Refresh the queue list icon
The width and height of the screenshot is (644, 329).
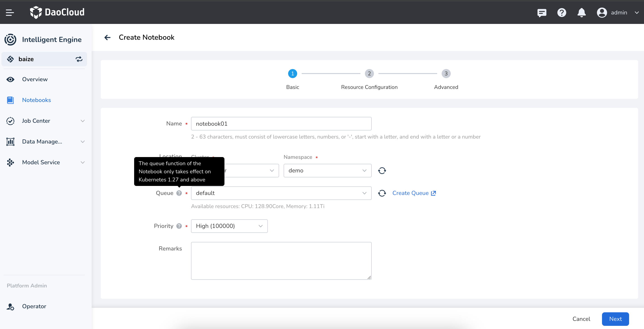tap(382, 193)
